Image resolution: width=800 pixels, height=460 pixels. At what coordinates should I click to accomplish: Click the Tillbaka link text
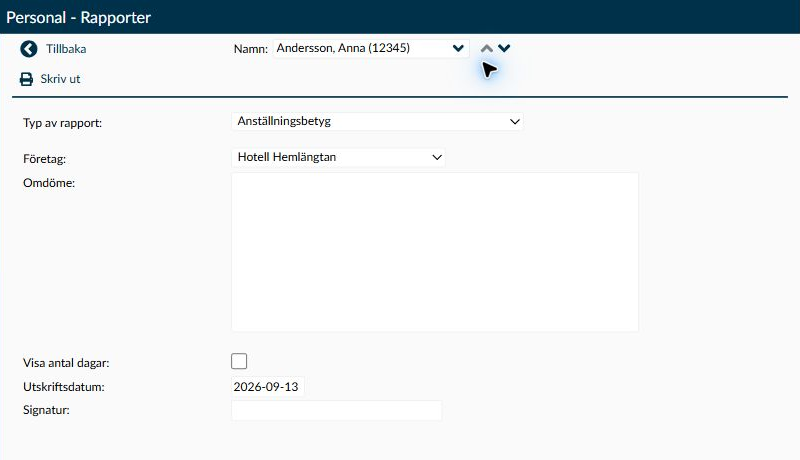point(66,49)
